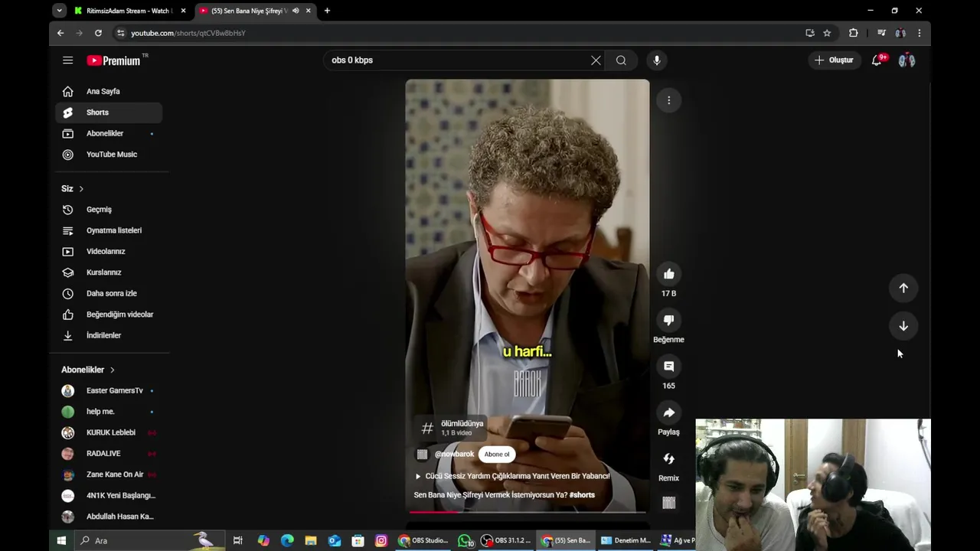Clear the search box with the X
The image size is (980, 551).
pos(596,60)
